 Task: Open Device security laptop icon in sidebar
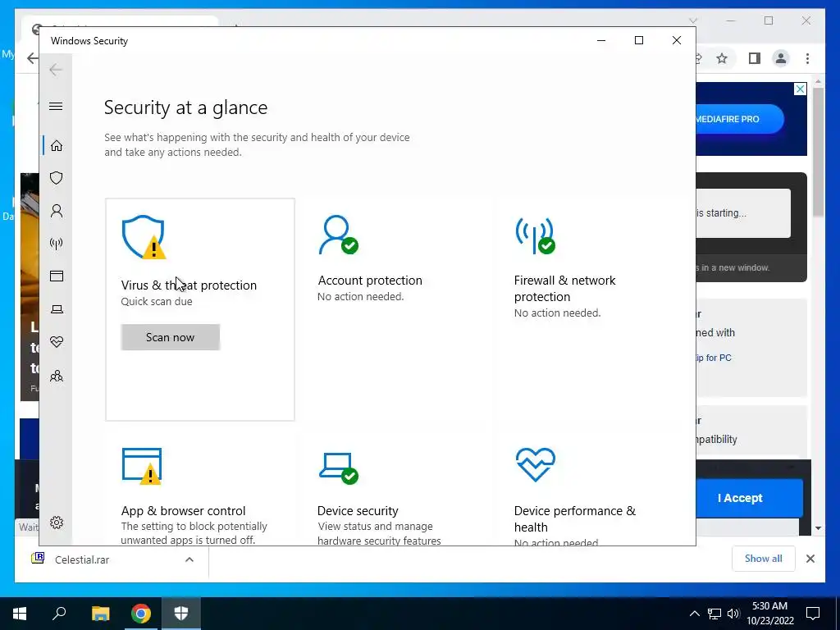tap(57, 309)
